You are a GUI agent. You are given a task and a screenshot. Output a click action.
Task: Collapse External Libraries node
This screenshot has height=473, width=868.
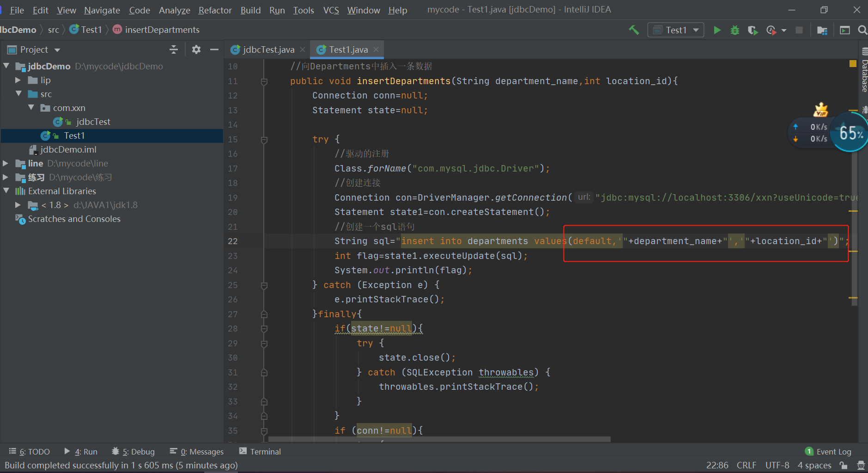6,191
